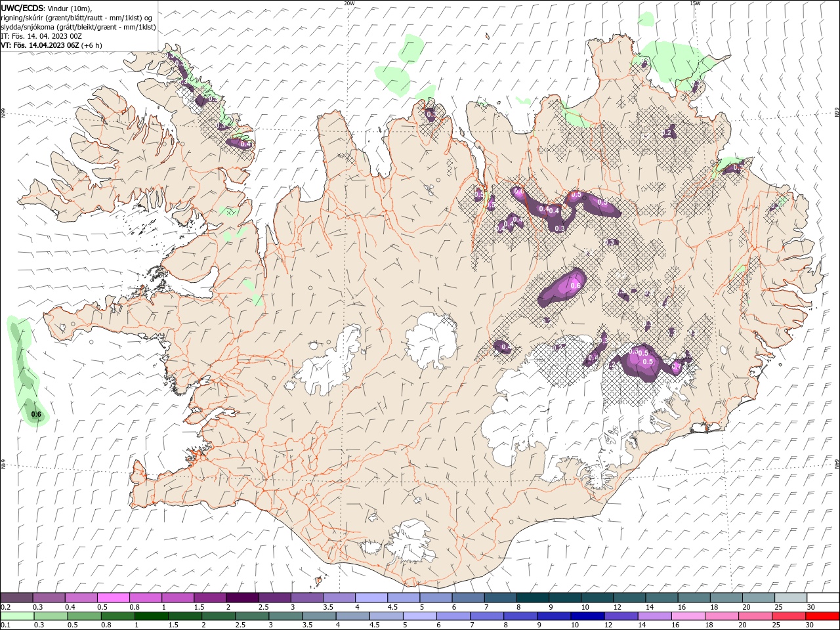The width and height of the screenshot is (840, 630).
Task: Click the grey-green 3 rain scale swatch
Action: pyautogui.click(x=286, y=616)
